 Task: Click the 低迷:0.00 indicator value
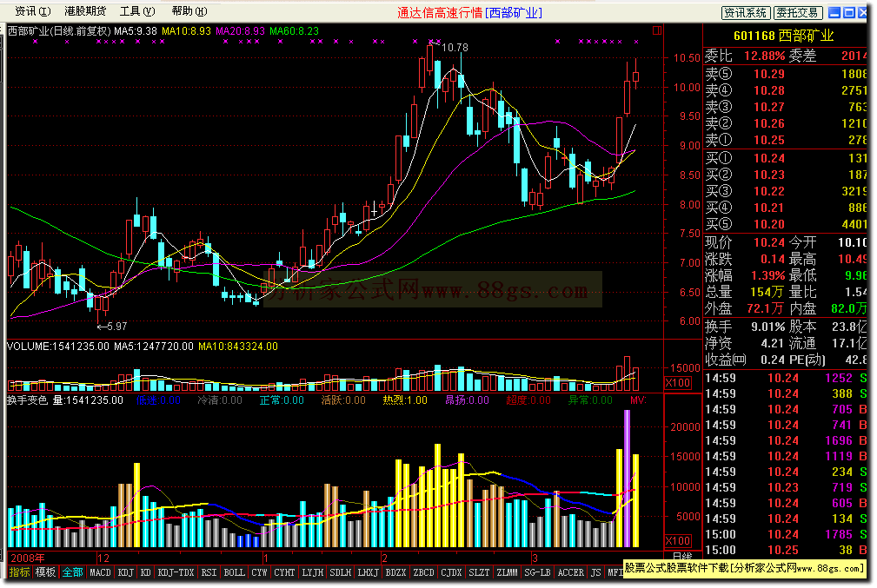[157, 400]
